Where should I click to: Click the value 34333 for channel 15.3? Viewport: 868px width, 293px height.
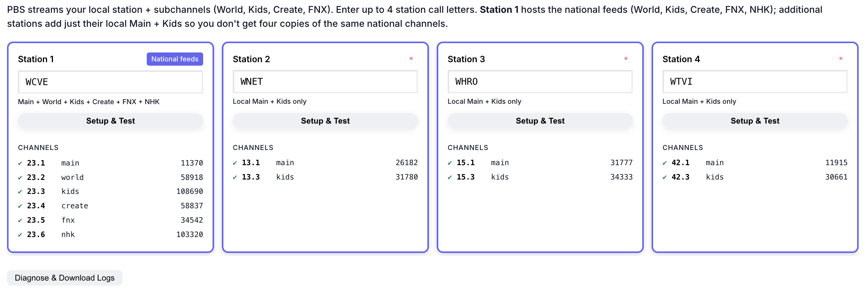pyautogui.click(x=622, y=177)
